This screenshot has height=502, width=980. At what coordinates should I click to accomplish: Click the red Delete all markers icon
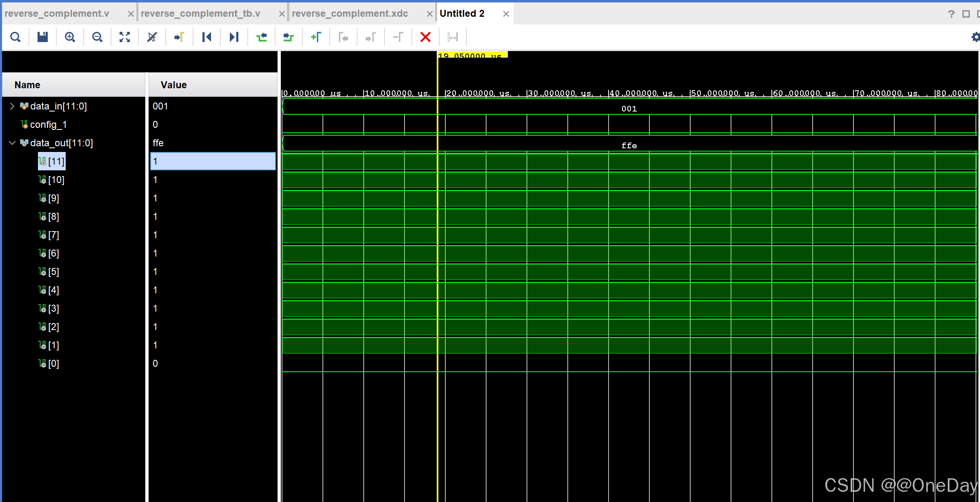coord(425,37)
